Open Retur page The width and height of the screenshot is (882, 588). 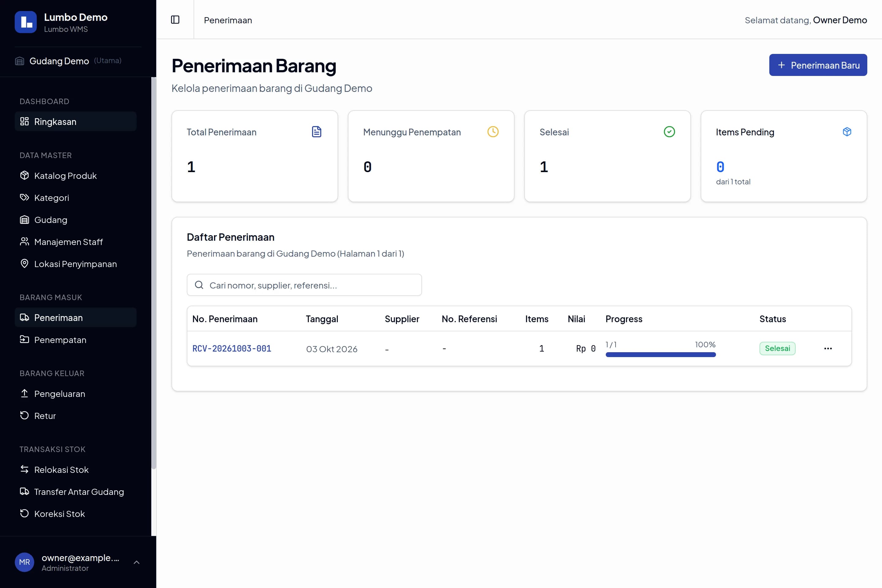coord(75,416)
